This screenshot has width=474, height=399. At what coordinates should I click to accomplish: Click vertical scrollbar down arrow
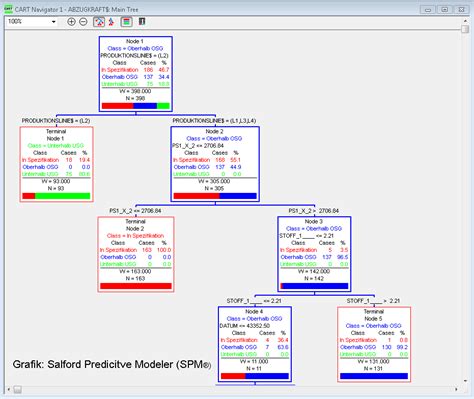point(465,381)
